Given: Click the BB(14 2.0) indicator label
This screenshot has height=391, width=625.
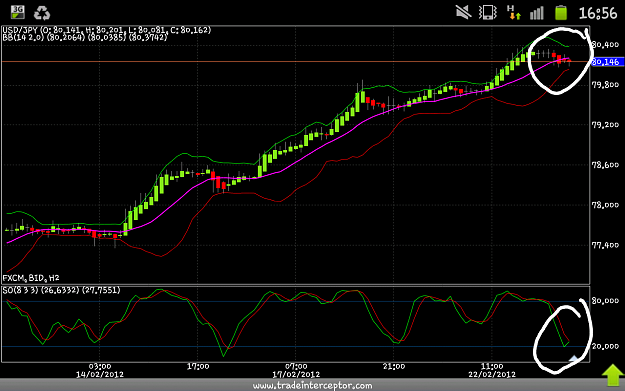Looking at the screenshot, I should click(85, 37).
